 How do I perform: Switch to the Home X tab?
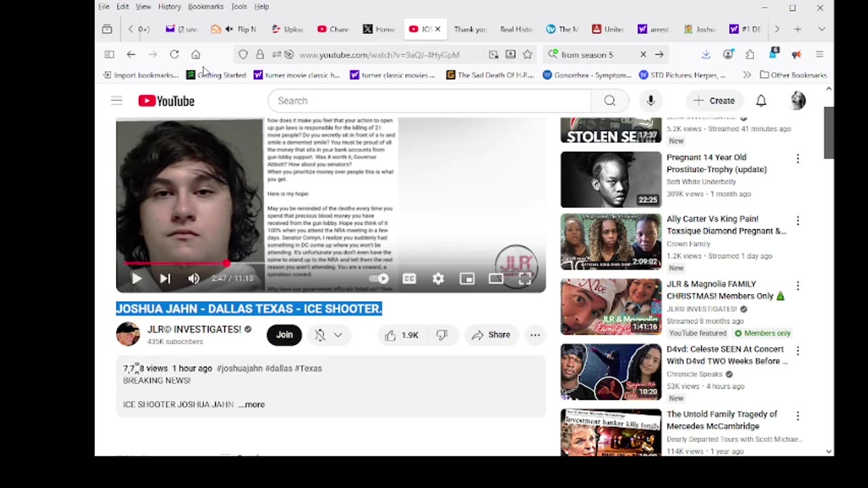click(380, 29)
